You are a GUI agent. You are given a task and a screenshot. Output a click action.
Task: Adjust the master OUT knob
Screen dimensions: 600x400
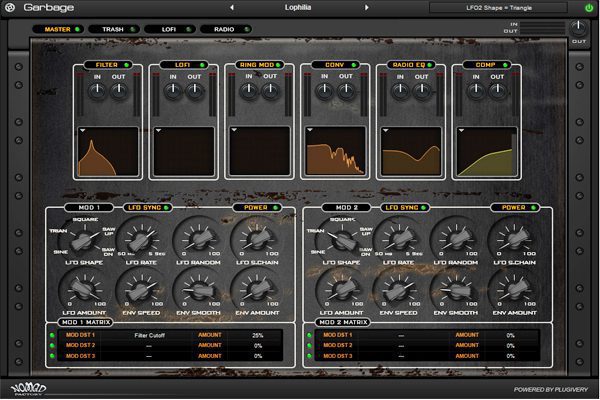(578, 28)
